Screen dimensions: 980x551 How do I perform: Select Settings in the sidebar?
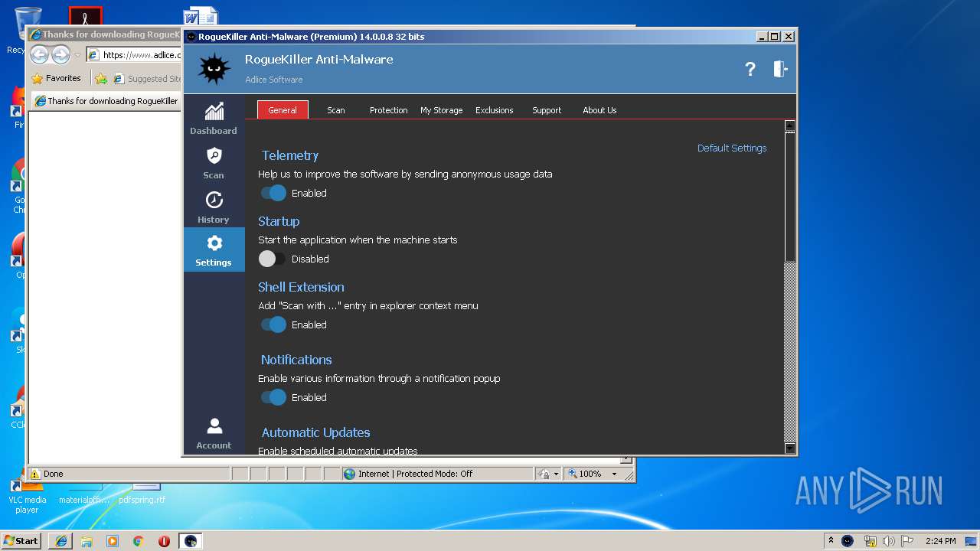point(214,250)
